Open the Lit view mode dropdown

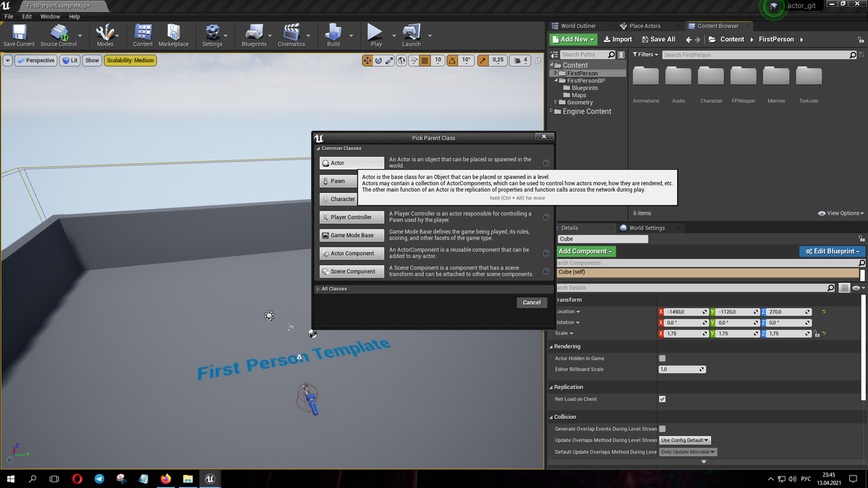click(x=70, y=61)
